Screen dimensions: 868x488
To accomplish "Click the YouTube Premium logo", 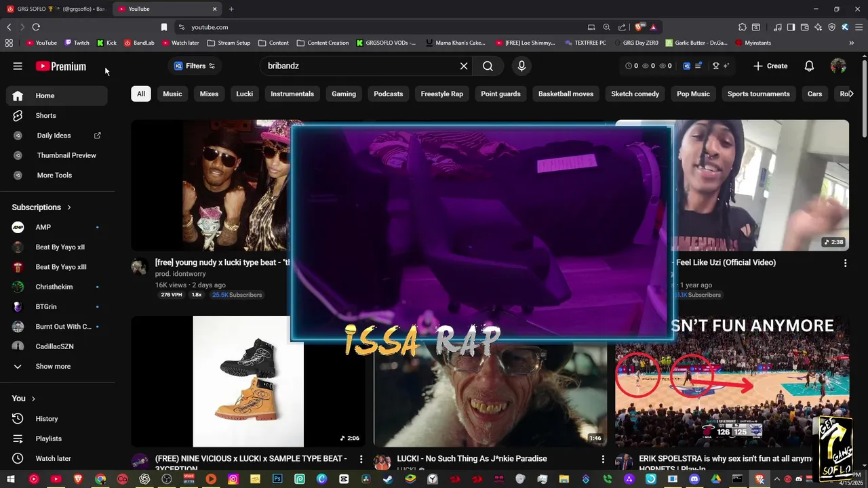I will tap(61, 66).
